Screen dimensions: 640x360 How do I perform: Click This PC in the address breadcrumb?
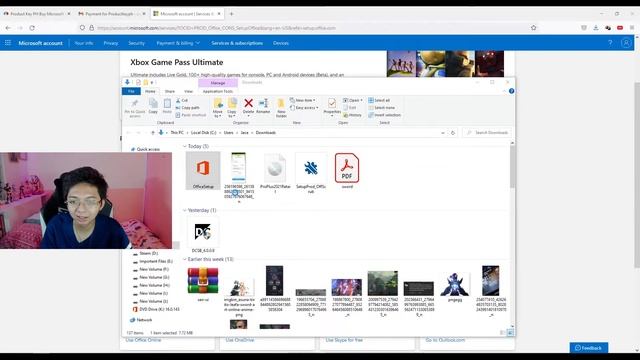click(x=177, y=133)
